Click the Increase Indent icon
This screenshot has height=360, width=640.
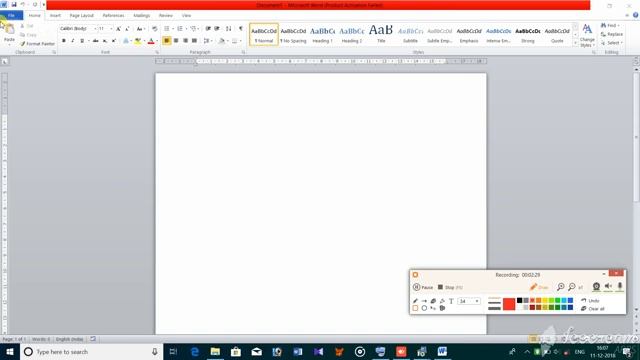(217, 29)
